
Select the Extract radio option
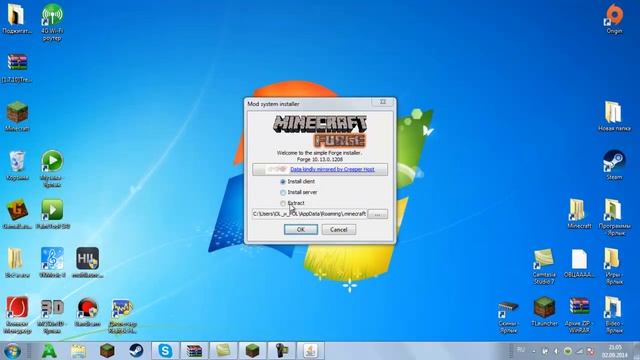(283, 203)
